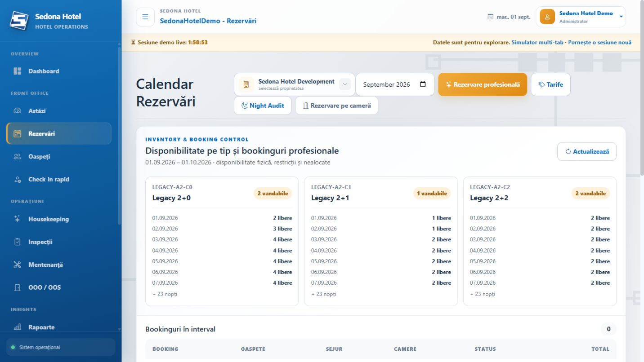This screenshot has width=644, height=362.
Task: Click the Sedona Hotel logo icon
Action: pyautogui.click(x=19, y=21)
